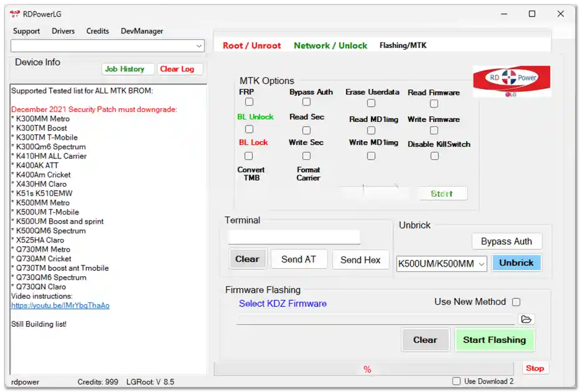Viewport: 580px width, 392px height.
Task: Select the K51s K510EMW line
Action: [x=42, y=194]
